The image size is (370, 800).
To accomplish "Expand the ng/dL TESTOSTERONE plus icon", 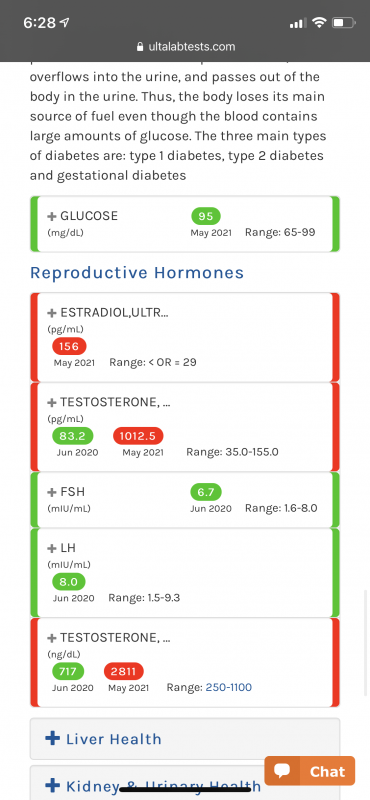I will [x=52, y=638].
